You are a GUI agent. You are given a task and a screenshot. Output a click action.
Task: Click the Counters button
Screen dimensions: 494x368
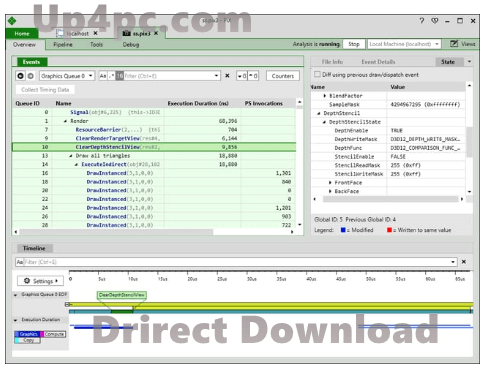[x=283, y=76]
